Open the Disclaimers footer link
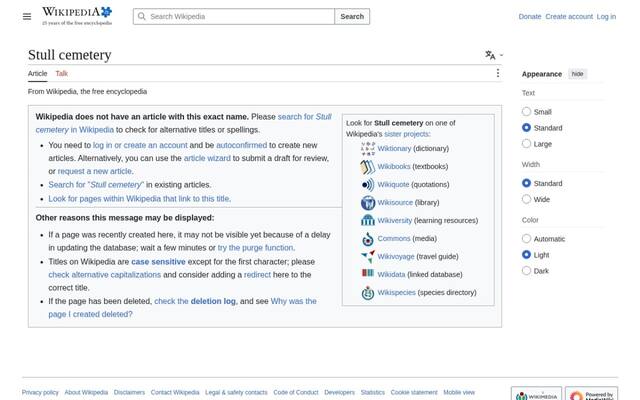The height and width of the screenshot is (400, 640). 129,392
